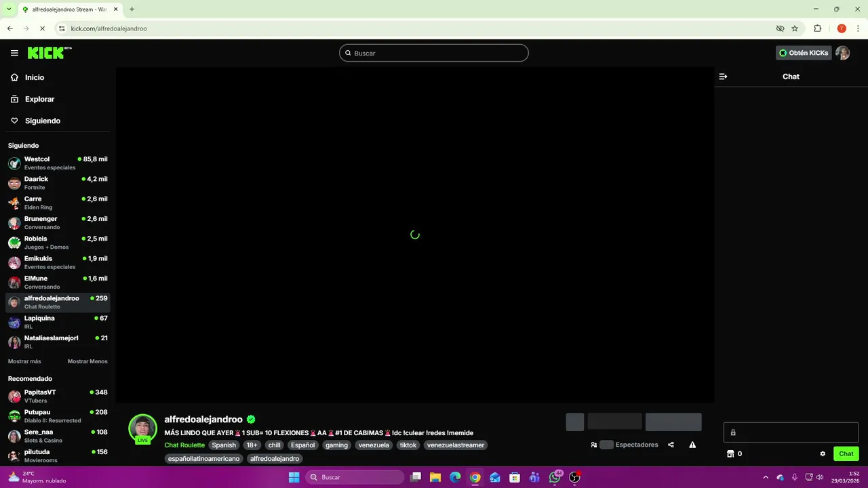
Task: Go back with the browser arrow
Action: [10, 28]
